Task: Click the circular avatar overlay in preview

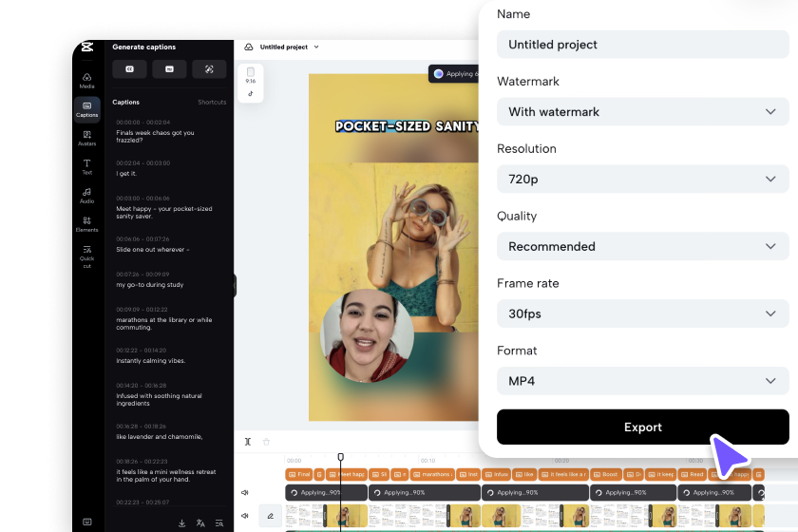Action: click(367, 335)
